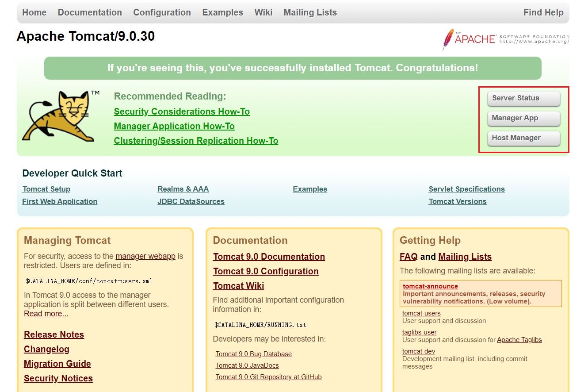Click the Tomcat cat logo image
Screen dimensions: 588x392
[61, 116]
